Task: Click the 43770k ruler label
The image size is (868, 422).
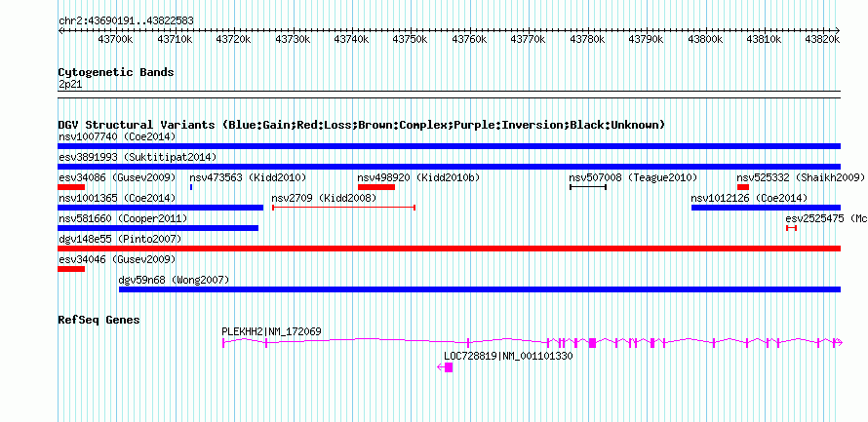Action: coord(528,39)
